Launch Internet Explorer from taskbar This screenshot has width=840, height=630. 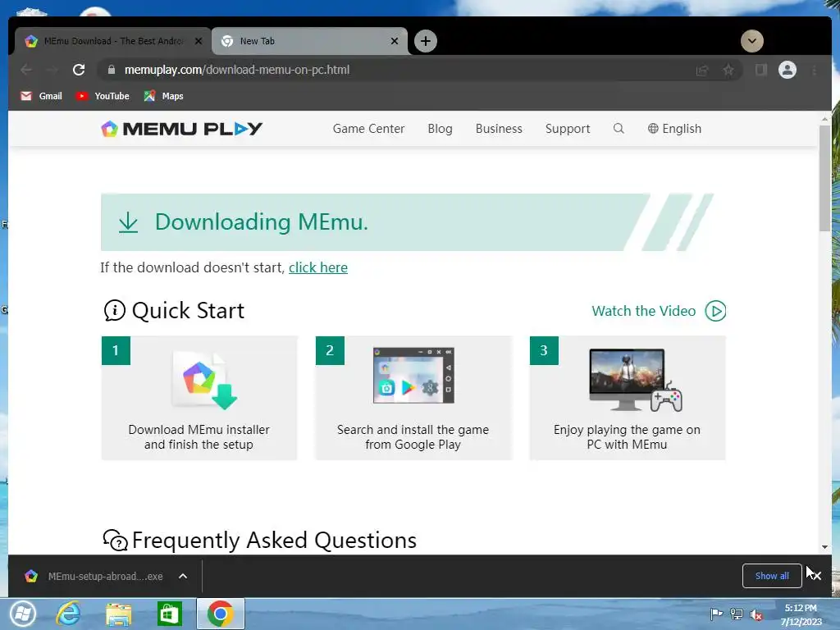[x=69, y=614]
